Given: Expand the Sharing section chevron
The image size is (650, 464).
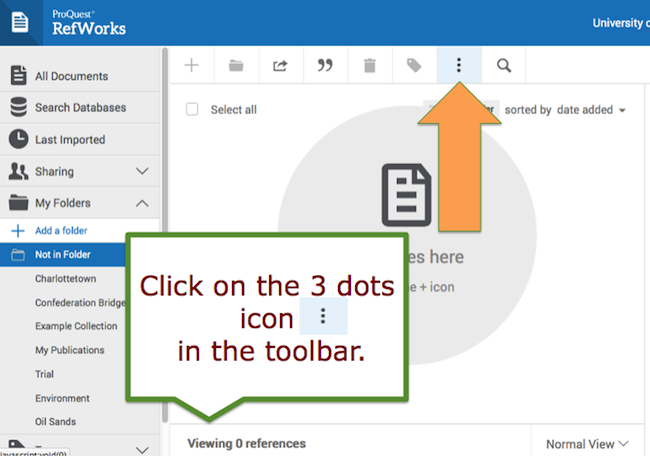Looking at the screenshot, I should [x=142, y=172].
